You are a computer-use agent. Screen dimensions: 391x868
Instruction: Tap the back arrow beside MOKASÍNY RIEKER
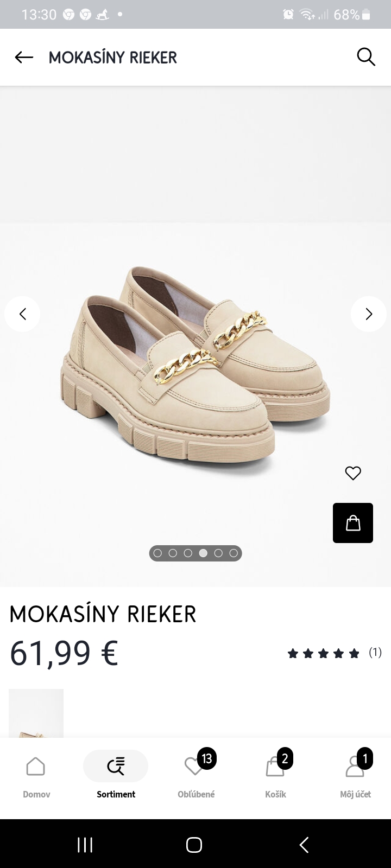click(24, 57)
